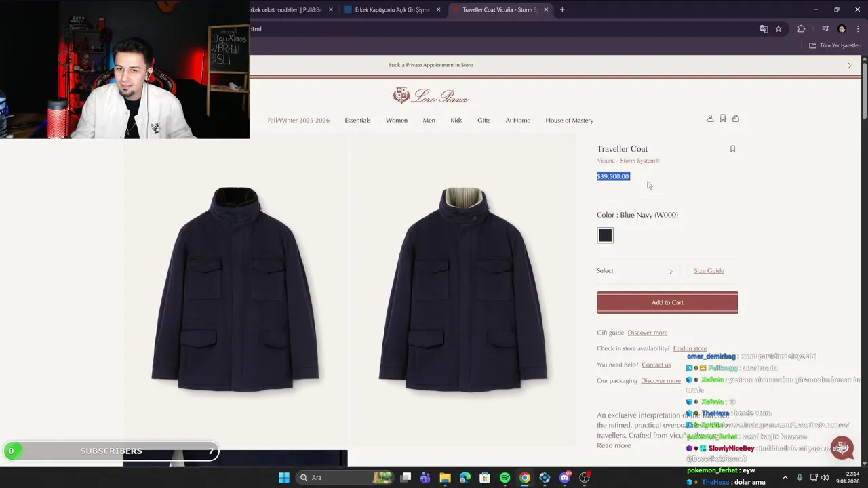This screenshot has width=868, height=488.
Task: Click the highlighted $39,500.00 price
Action: (613, 176)
